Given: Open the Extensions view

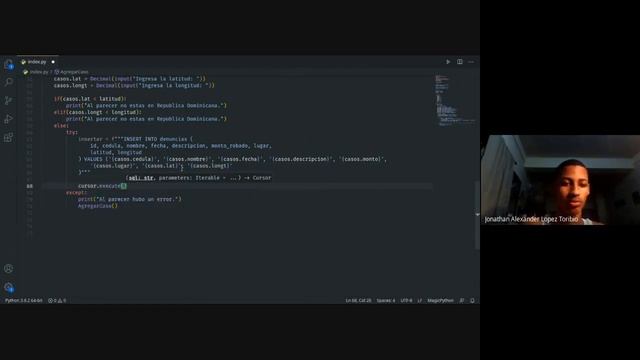Looking at the screenshot, I should [9, 137].
